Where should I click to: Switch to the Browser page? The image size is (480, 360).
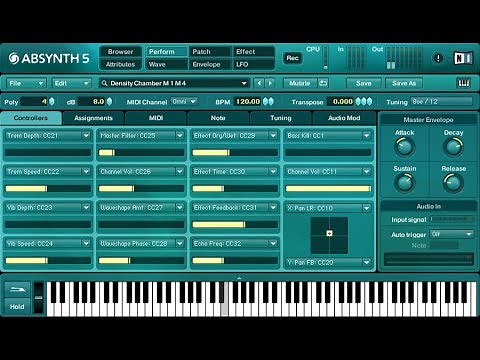(120, 52)
